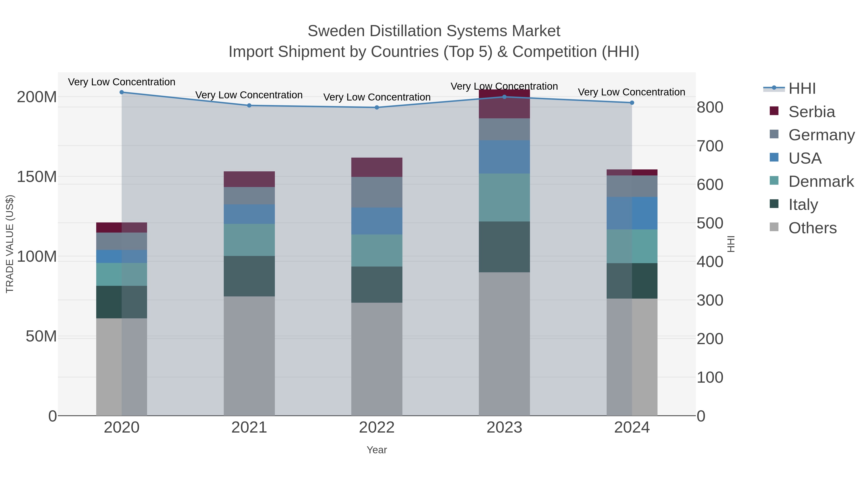
Task: Click the 2024 x-axis label
Action: pyautogui.click(x=632, y=428)
